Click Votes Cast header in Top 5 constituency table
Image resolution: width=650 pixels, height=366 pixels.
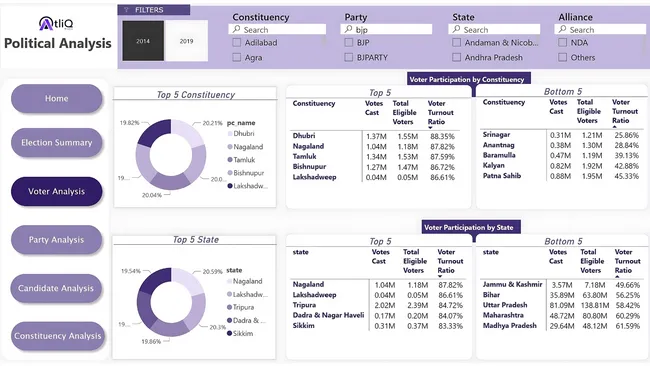click(374, 108)
